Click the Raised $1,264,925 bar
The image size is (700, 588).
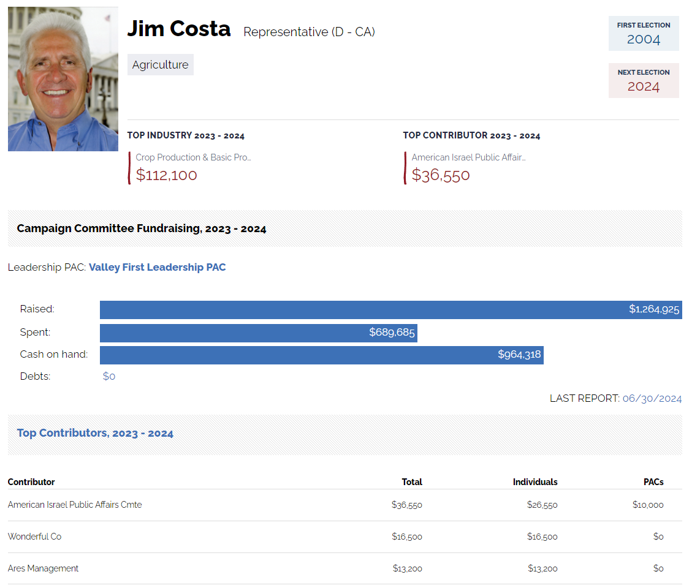(390, 309)
